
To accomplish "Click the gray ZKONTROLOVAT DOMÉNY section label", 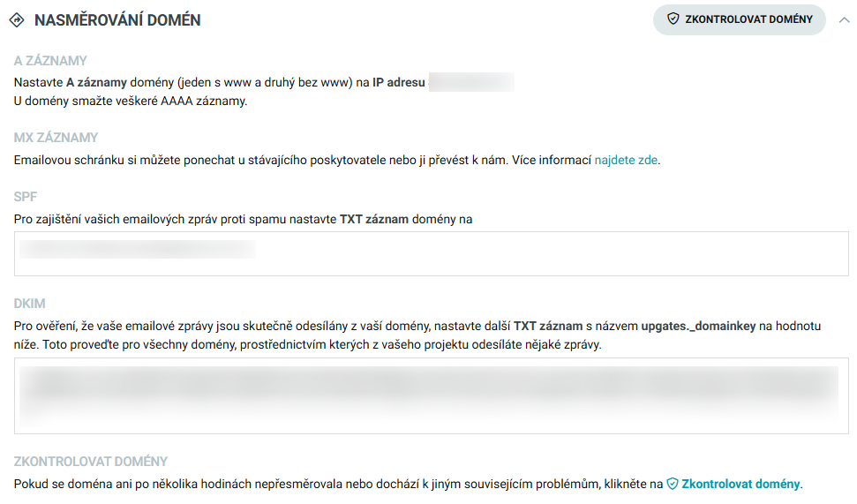I will point(91,462).
